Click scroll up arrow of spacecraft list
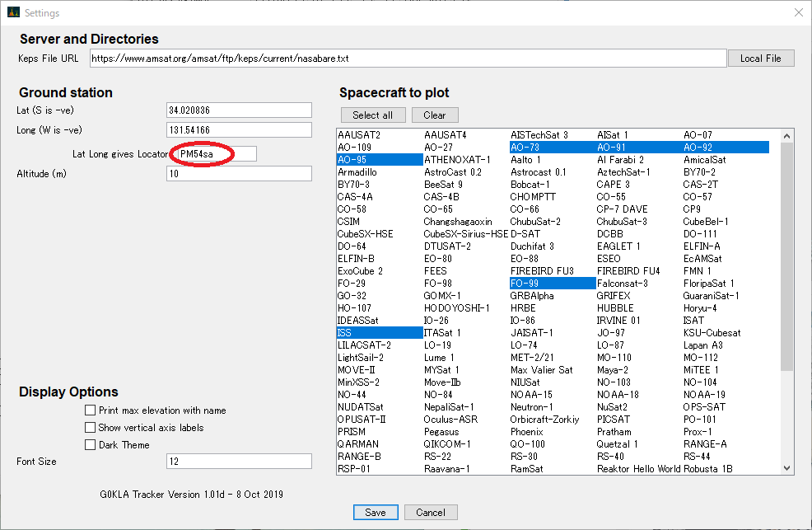812x530 pixels. pos(786,136)
